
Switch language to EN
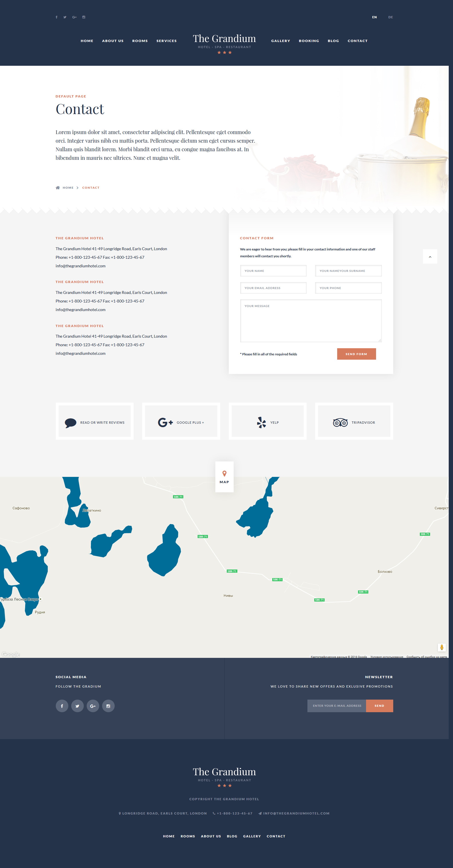(374, 17)
